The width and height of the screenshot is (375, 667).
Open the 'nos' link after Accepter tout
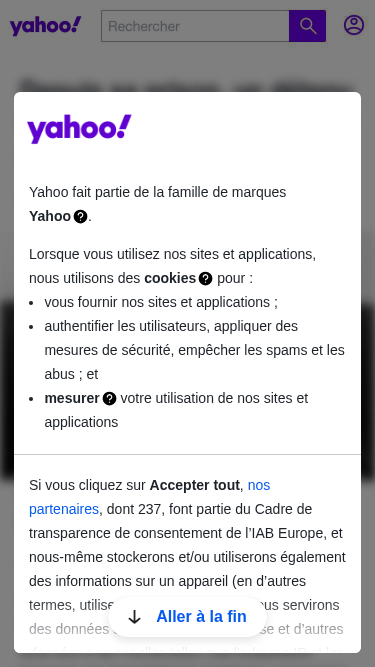(259, 485)
